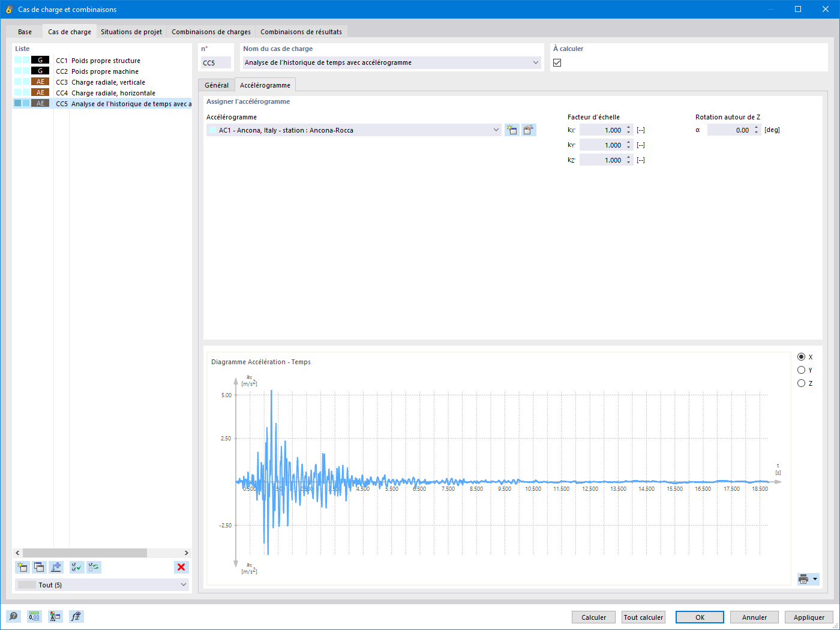This screenshot has width=840, height=630.
Task: Open help search icon at bottom left
Action: (x=13, y=616)
